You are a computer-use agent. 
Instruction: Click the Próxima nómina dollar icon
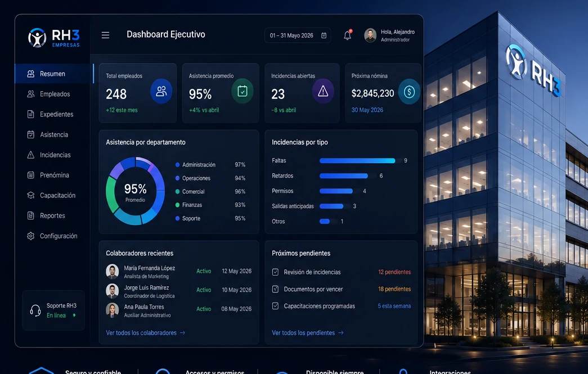point(409,92)
